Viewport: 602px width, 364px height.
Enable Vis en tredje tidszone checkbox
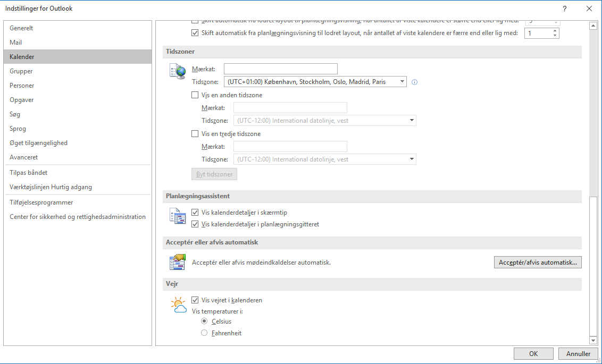click(195, 134)
